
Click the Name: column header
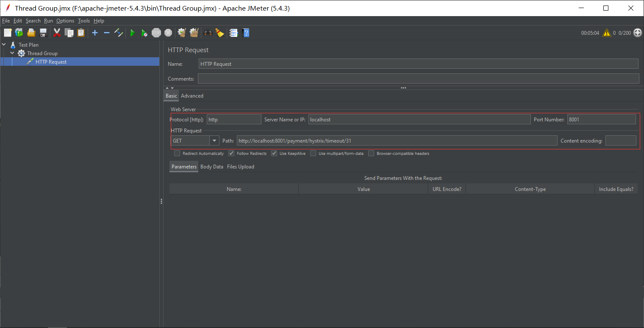pyautogui.click(x=234, y=189)
